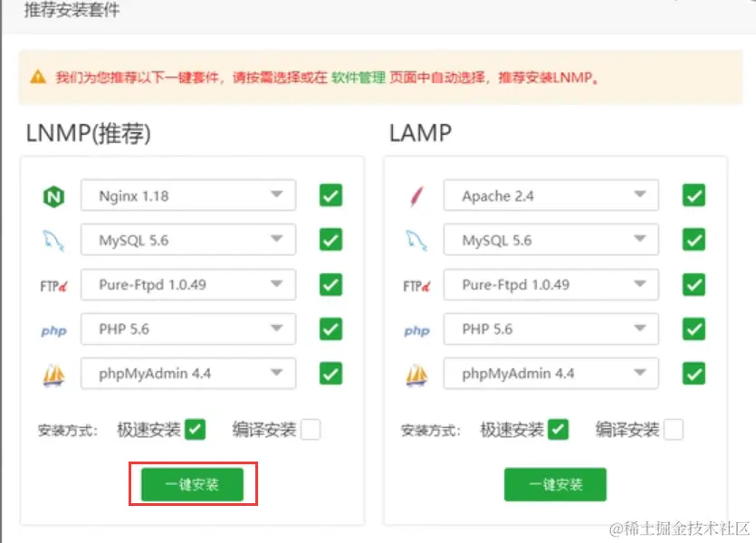This screenshot has height=543, width=756.
Task: Click 安装方式 label in LNMP panel
Action: click(68, 430)
